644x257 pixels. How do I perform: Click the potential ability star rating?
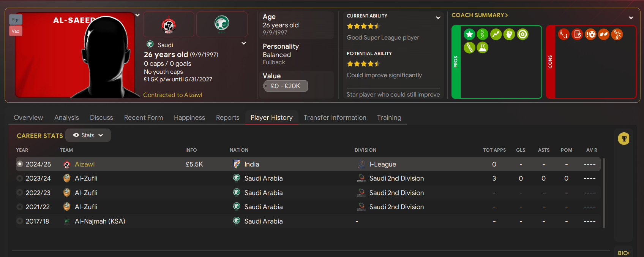point(363,64)
